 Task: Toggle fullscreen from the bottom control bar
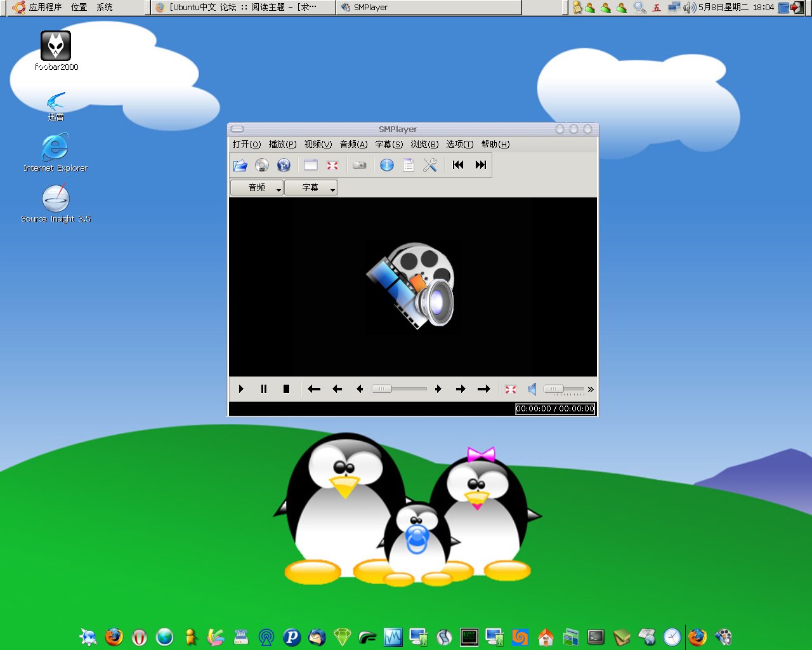click(x=511, y=389)
